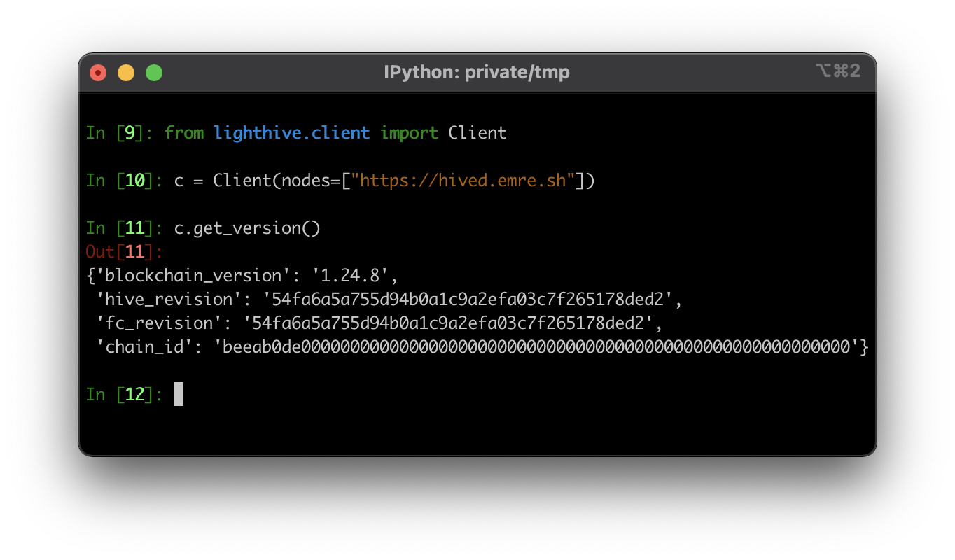Screen dimensions: 955x560
Task: Click the chain_id value beginning beeab0de
Action: point(536,346)
